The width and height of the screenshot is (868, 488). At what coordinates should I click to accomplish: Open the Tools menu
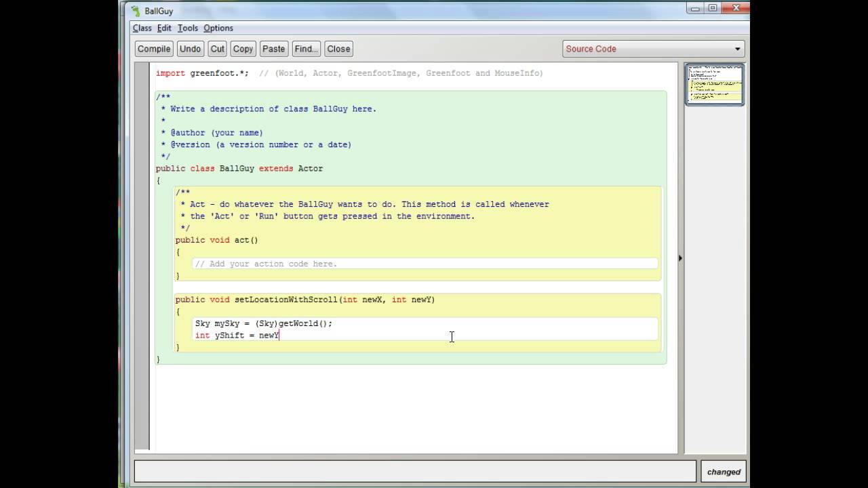(188, 28)
